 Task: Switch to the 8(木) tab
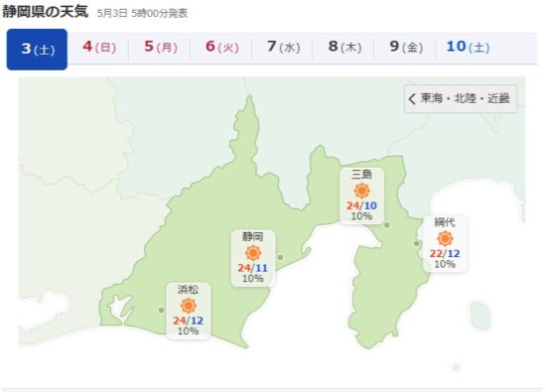coord(344,47)
